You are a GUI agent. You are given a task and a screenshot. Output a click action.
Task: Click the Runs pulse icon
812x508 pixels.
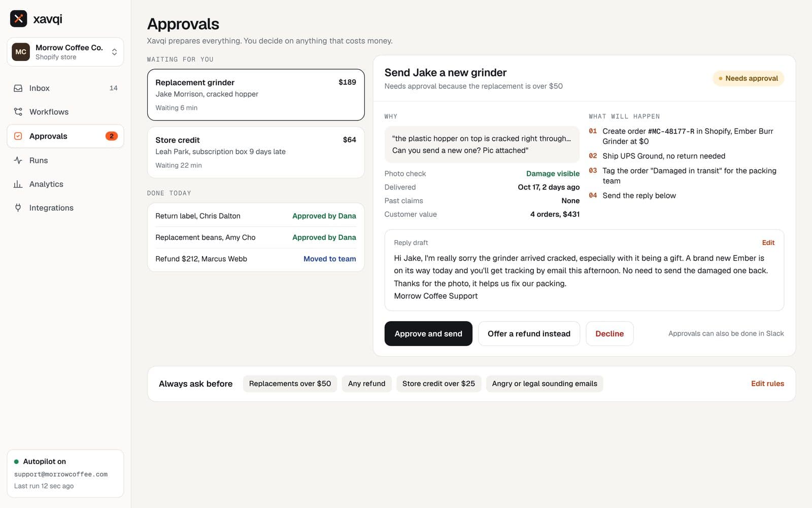coord(18,160)
